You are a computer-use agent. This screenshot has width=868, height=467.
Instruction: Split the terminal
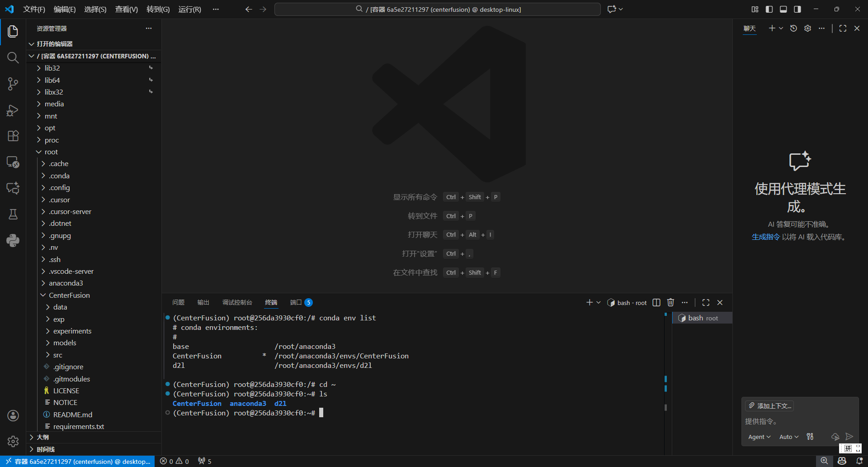point(656,302)
